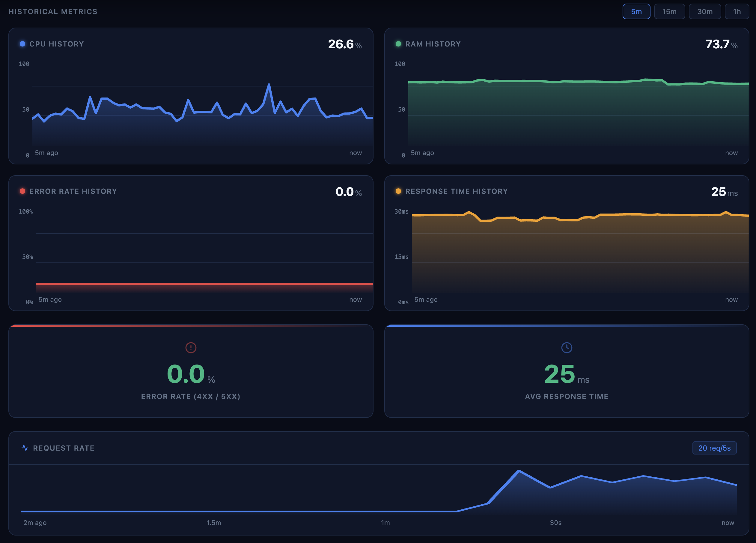Click the orange dot beside Response Time History

pos(398,191)
